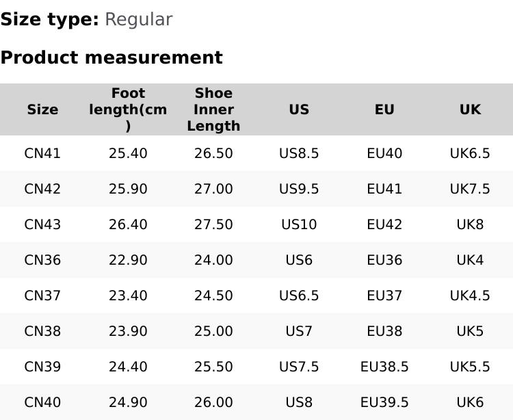This screenshot has width=513, height=420.
Task: Click the UK column header
Action: [x=470, y=109]
